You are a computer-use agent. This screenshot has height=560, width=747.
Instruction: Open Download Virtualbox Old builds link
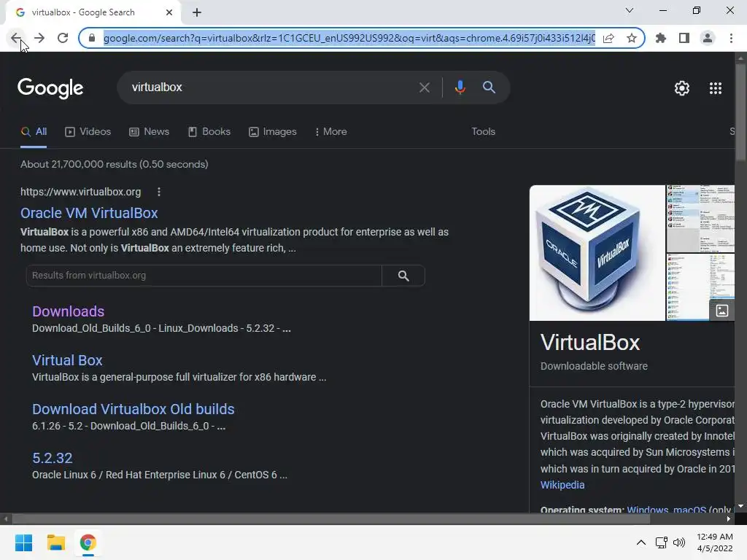[133, 409]
